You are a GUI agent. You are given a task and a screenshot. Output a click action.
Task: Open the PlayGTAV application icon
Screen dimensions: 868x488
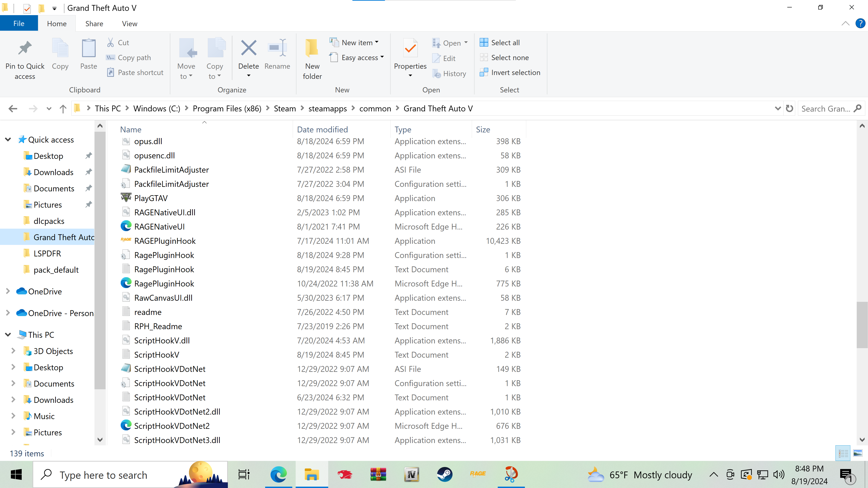[126, 198]
